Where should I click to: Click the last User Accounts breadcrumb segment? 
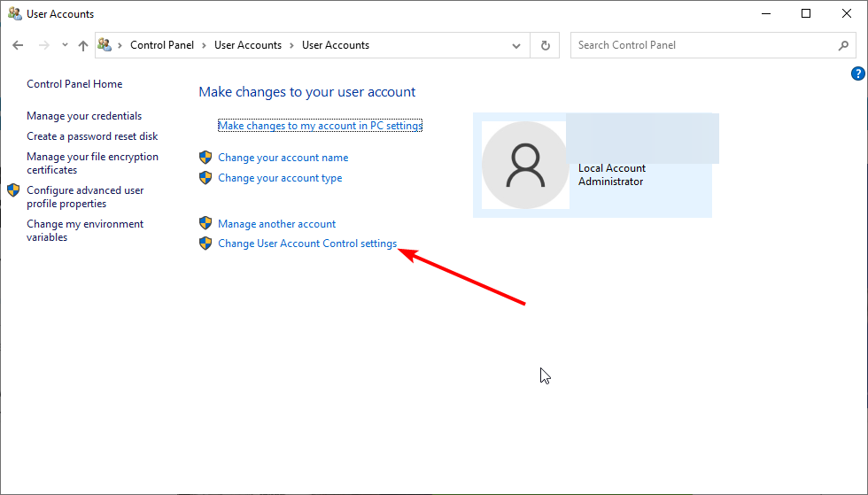pos(336,45)
